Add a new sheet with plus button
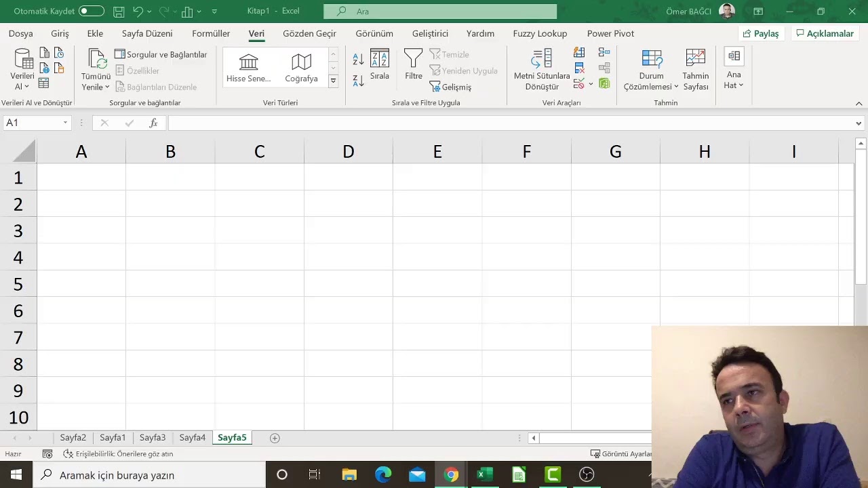Image resolution: width=868 pixels, height=488 pixels. 275,438
